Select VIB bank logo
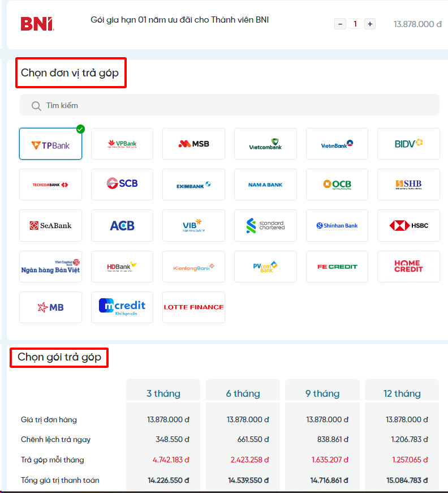This screenshot has height=493, width=448. coord(193,225)
